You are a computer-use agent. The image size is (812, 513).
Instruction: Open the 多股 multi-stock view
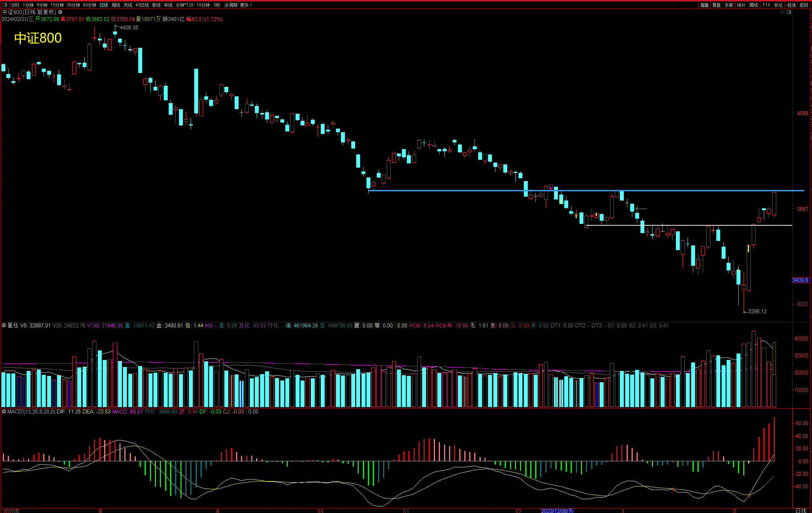tap(729, 5)
